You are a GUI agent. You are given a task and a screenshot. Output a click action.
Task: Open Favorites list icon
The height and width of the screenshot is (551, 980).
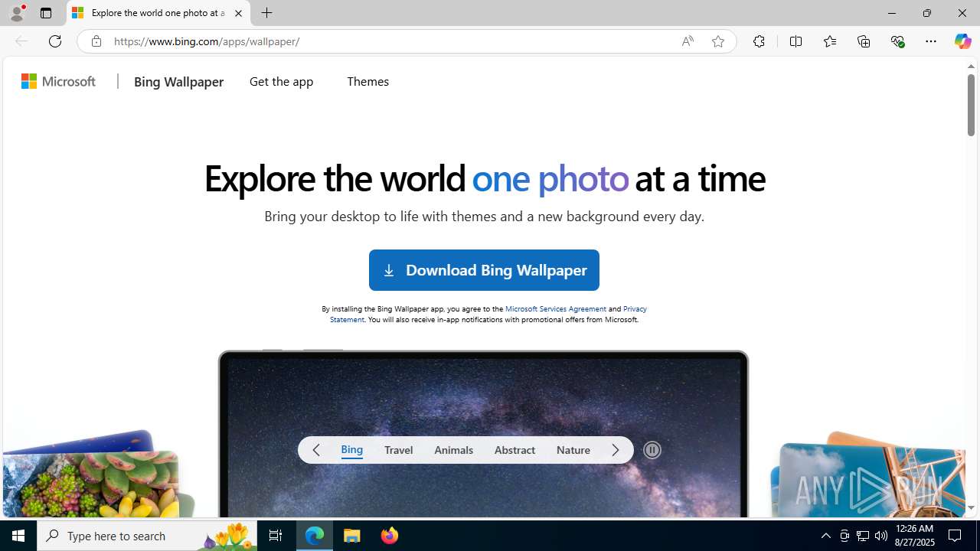coord(829,41)
